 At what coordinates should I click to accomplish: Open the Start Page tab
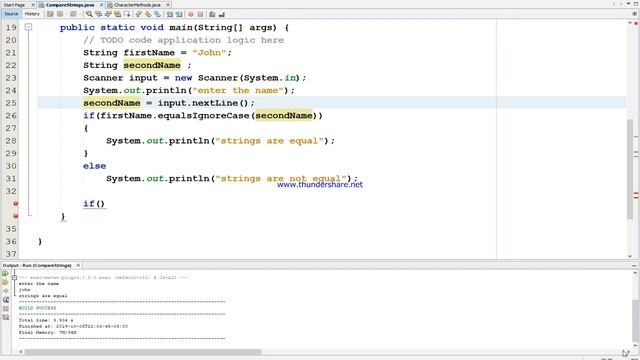point(14,5)
